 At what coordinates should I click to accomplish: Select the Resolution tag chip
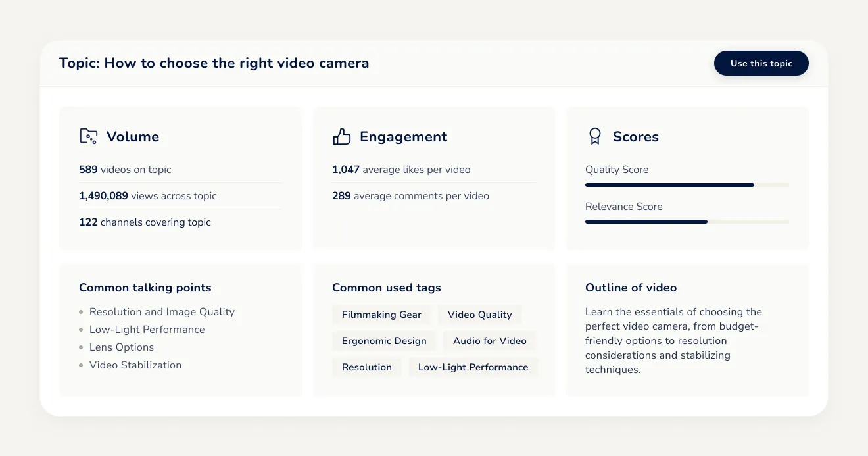[366, 367]
